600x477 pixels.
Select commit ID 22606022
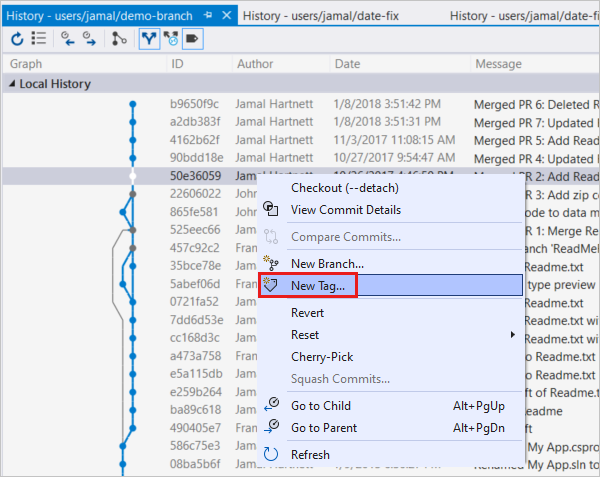point(196,194)
